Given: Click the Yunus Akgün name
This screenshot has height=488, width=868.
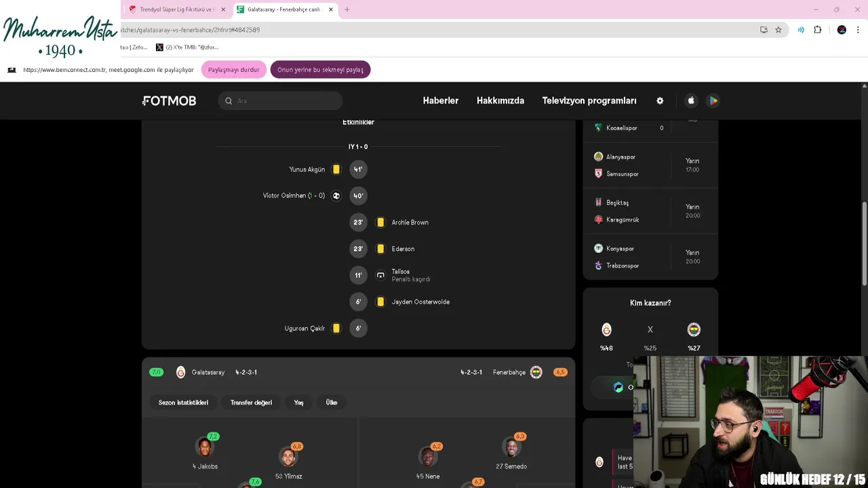Looking at the screenshot, I should [x=307, y=169].
